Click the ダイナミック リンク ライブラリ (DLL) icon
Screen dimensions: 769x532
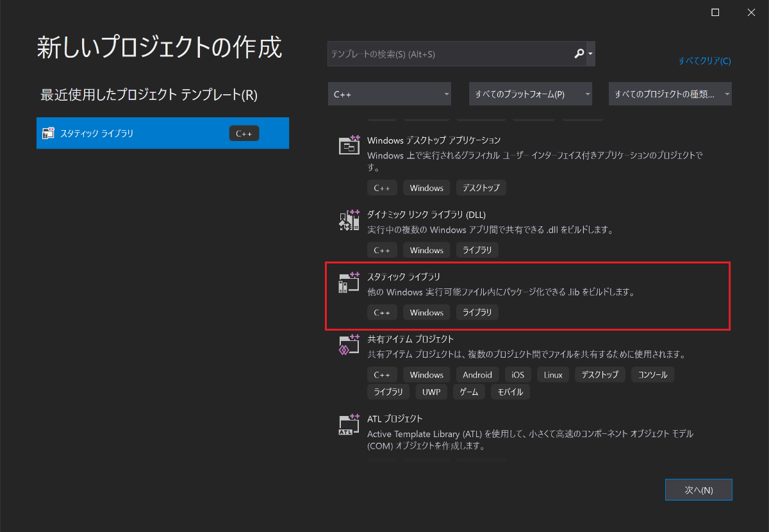click(x=349, y=220)
